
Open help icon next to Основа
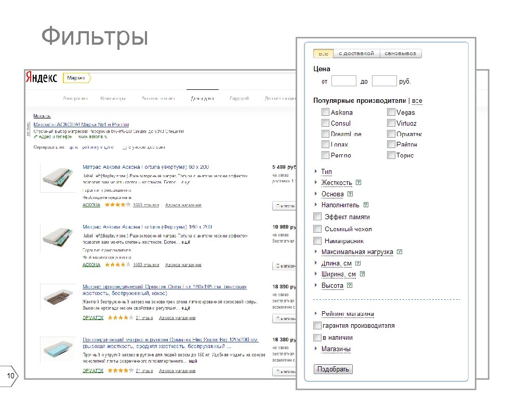pos(350,194)
